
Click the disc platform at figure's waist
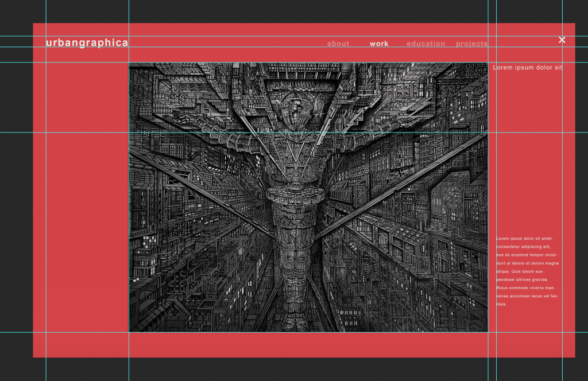coord(295,193)
